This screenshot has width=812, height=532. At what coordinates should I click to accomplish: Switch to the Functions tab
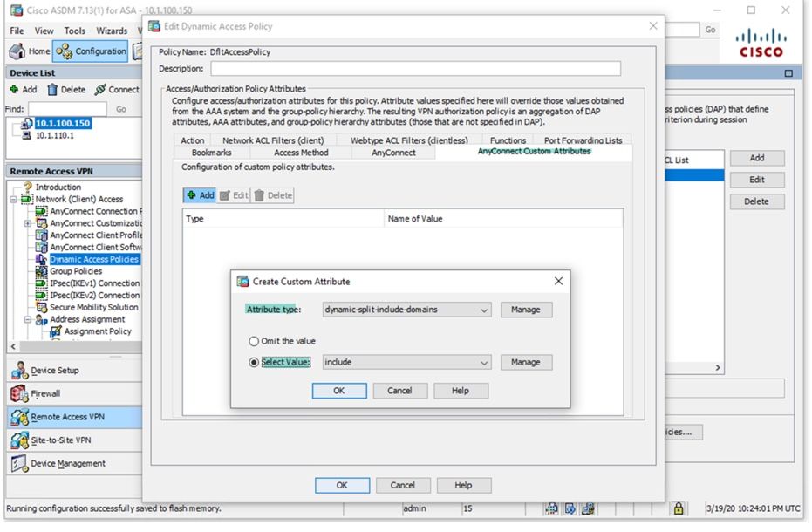tap(508, 140)
